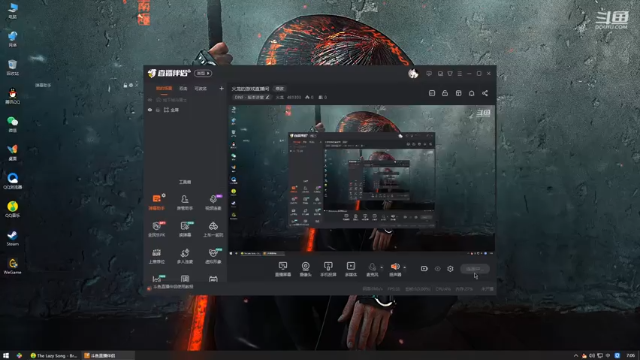The height and width of the screenshot is (360, 640).
Task: Add a multimedia play source
Action: 351,269
